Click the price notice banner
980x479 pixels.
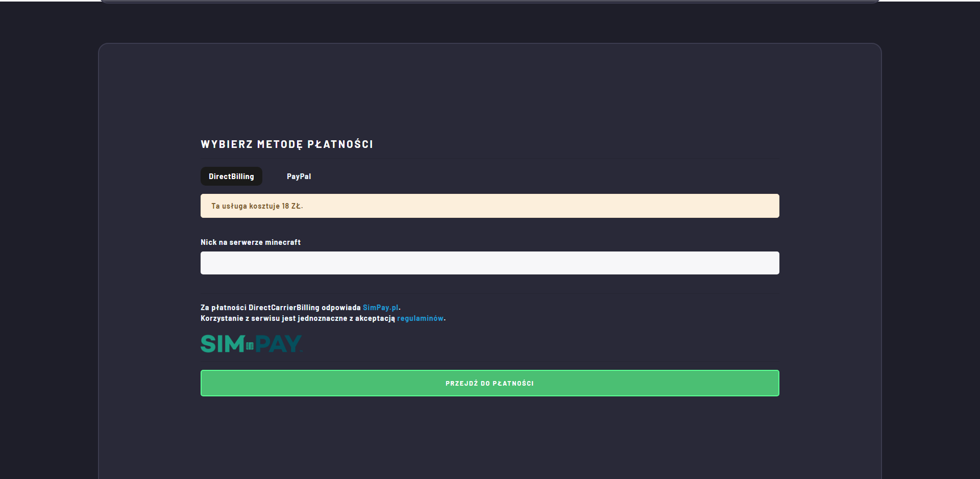tap(489, 206)
